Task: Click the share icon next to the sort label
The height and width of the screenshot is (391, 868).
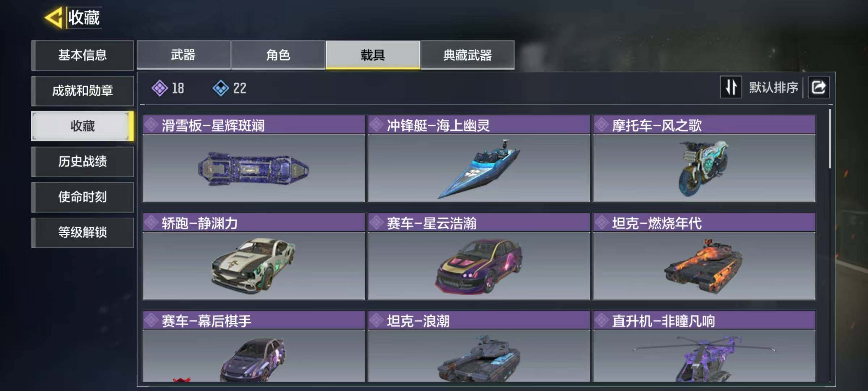Action: coord(819,87)
